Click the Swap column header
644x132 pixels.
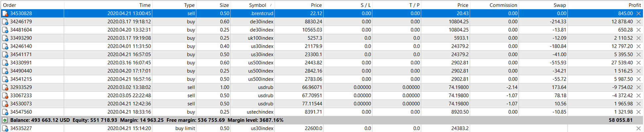560,5
